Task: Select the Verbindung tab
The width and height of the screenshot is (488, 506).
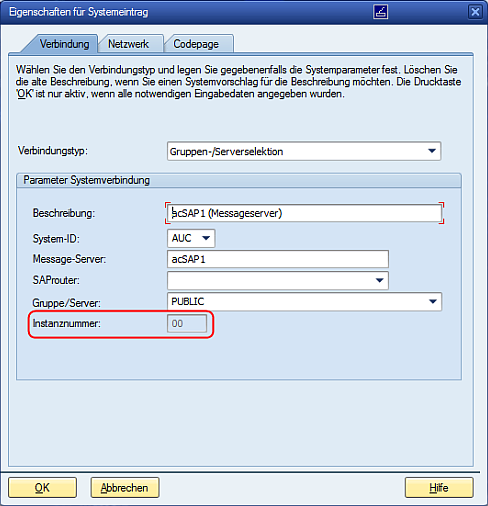Action: tap(64, 44)
